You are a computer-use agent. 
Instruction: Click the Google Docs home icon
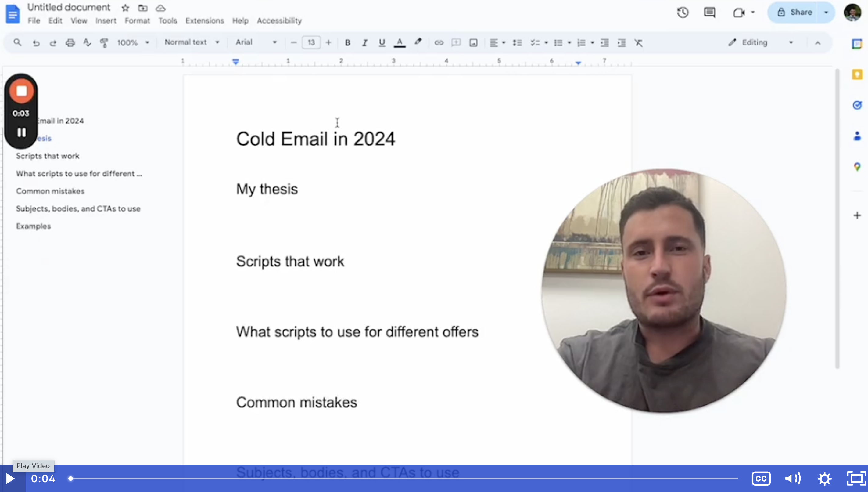click(x=13, y=14)
